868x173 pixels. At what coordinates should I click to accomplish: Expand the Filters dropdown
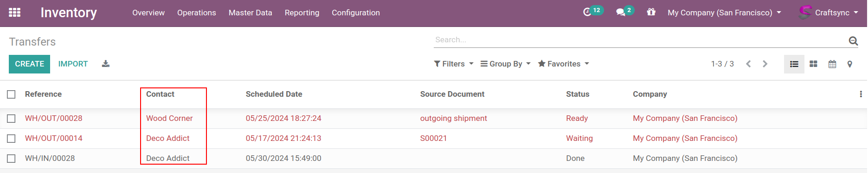point(454,64)
